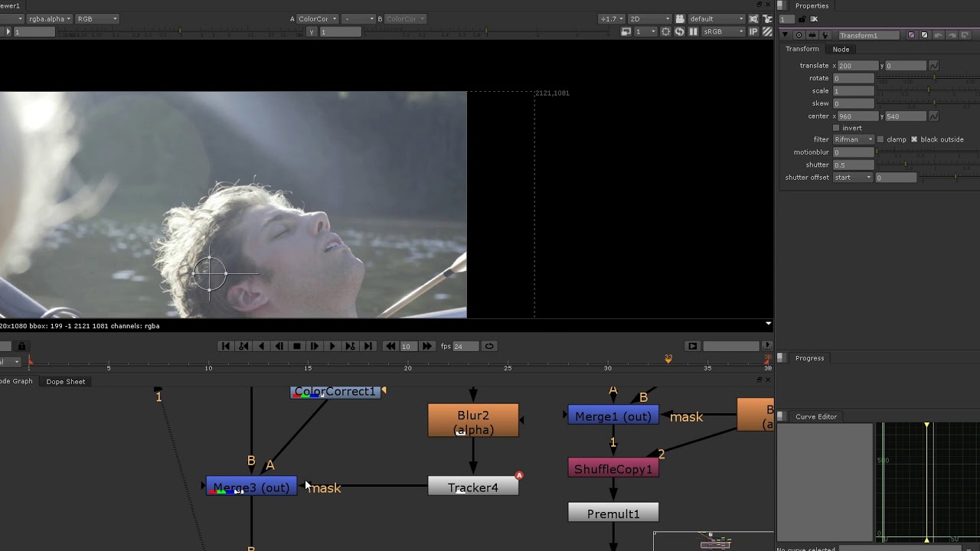The image size is (980, 551).
Task: Jump to first frame button
Action: coord(225,346)
